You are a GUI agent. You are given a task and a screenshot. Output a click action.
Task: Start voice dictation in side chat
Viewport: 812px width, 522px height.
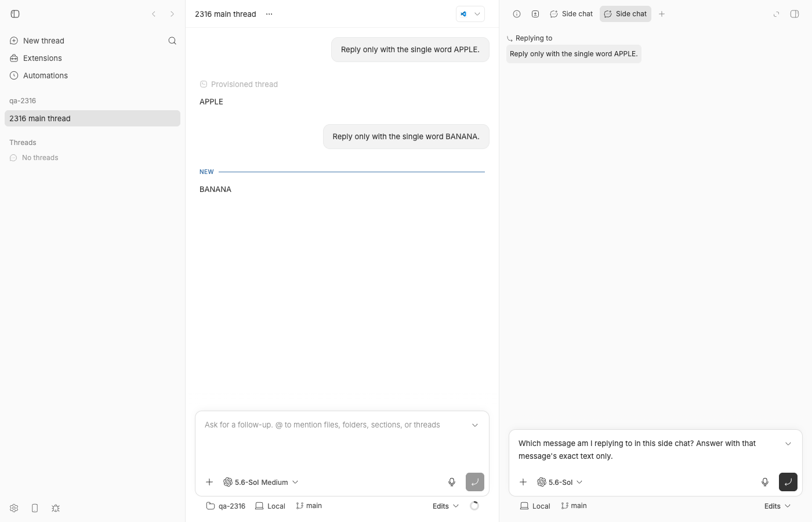(x=765, y=482)
